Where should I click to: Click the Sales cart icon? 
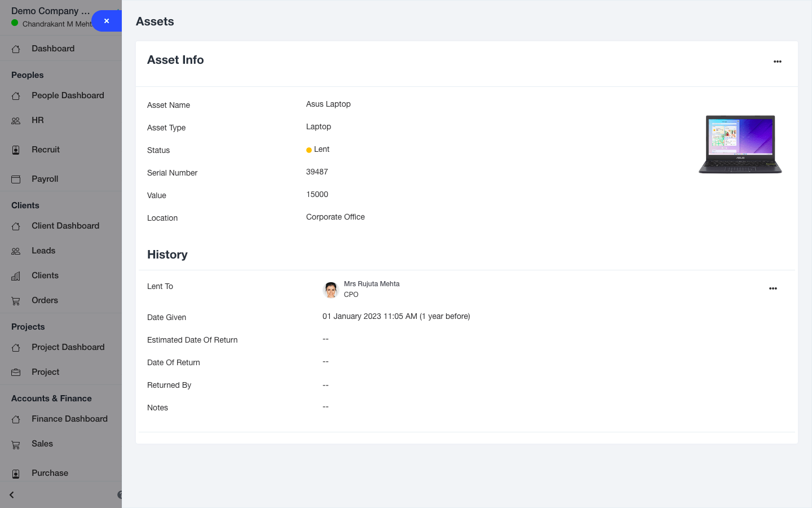pyautogui.click(x=16, y=444)
